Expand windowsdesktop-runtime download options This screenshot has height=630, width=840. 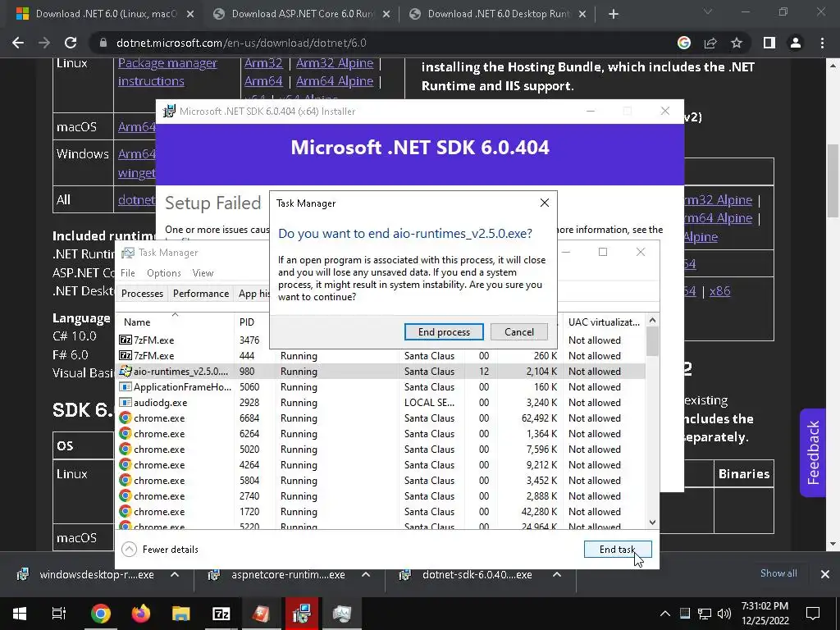[175, 574]
